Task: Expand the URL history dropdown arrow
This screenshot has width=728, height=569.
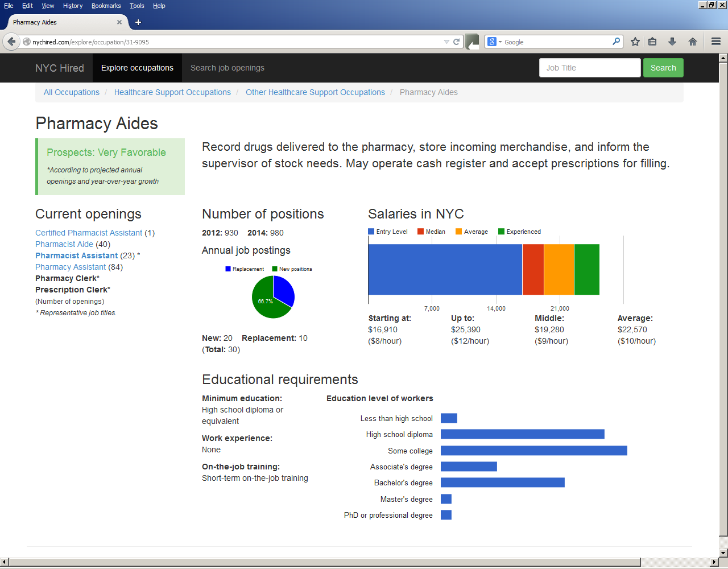Action: pyautogui.click(x=446, y=42)
